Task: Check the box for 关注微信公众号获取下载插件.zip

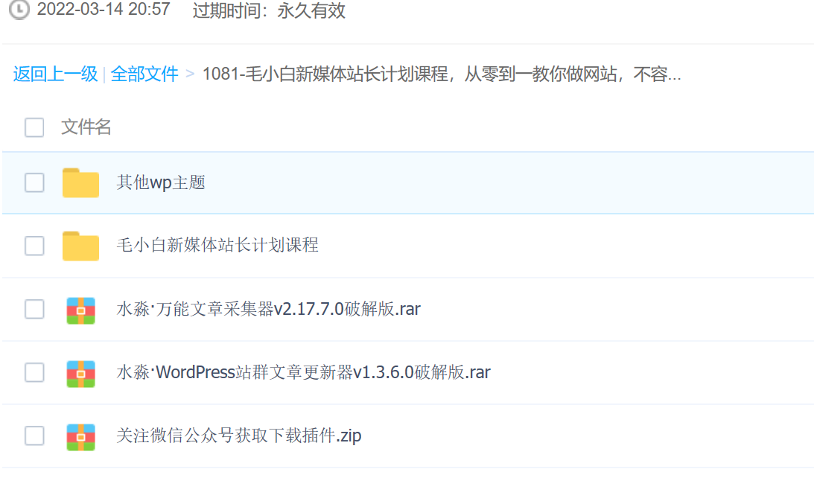Action: coord(34,436)
